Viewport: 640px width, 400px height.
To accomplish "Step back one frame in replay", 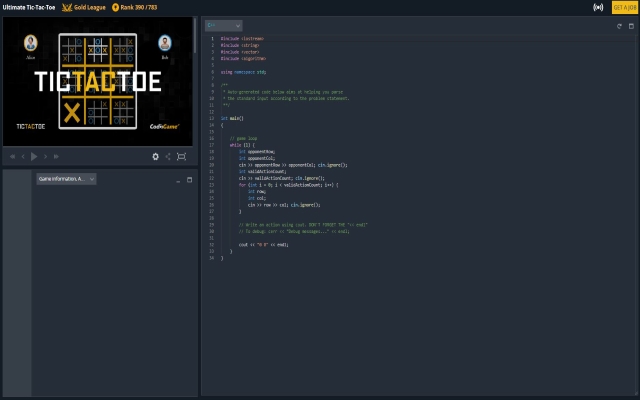I will point(23,156).
